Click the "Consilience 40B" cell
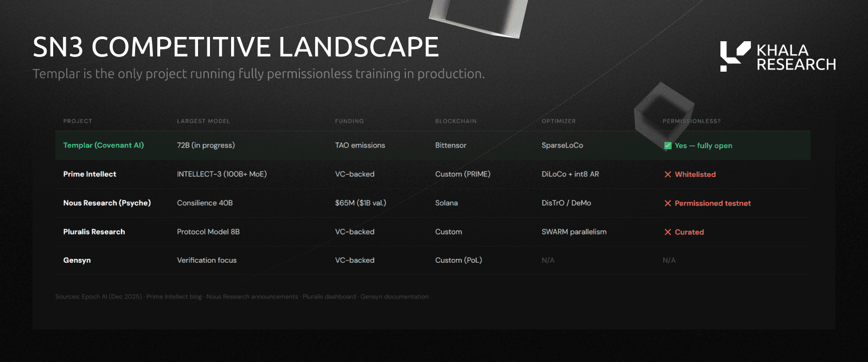Image resolution: width=868 pixels, height=362 pixels. coord(205,202)
